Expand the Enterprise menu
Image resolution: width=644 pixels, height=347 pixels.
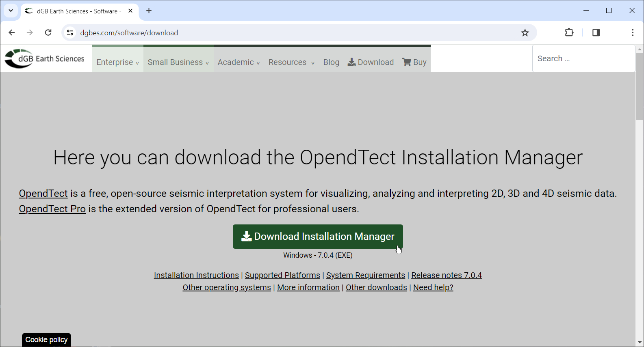[117, 62]
